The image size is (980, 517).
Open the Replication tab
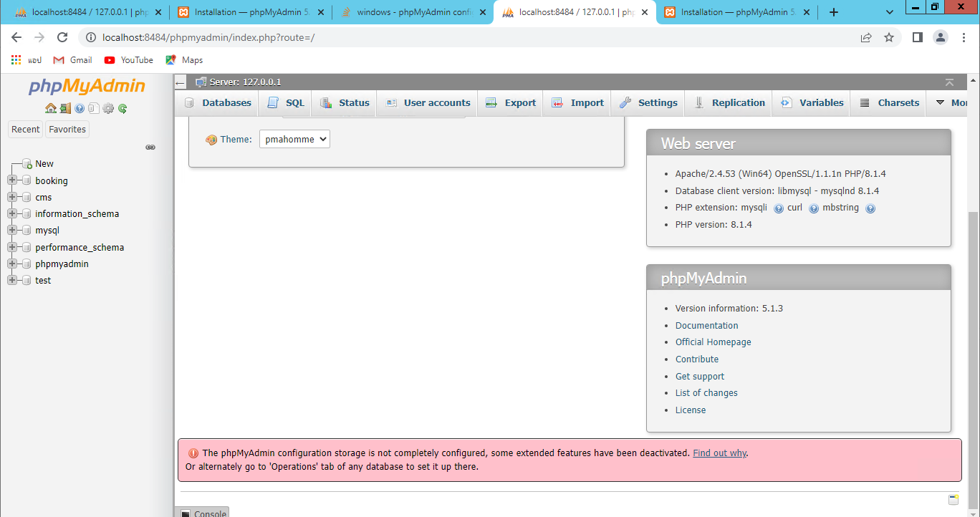point(729,102)
